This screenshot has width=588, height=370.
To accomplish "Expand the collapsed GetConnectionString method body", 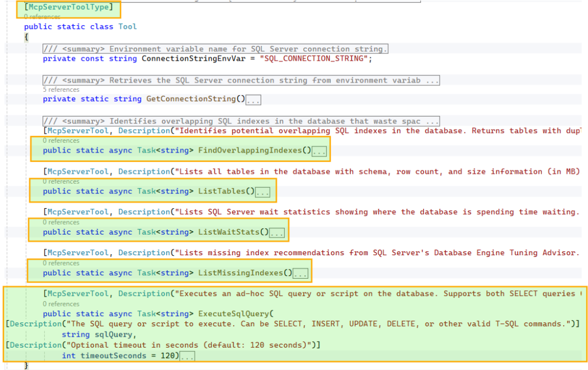I will [253, 100].
